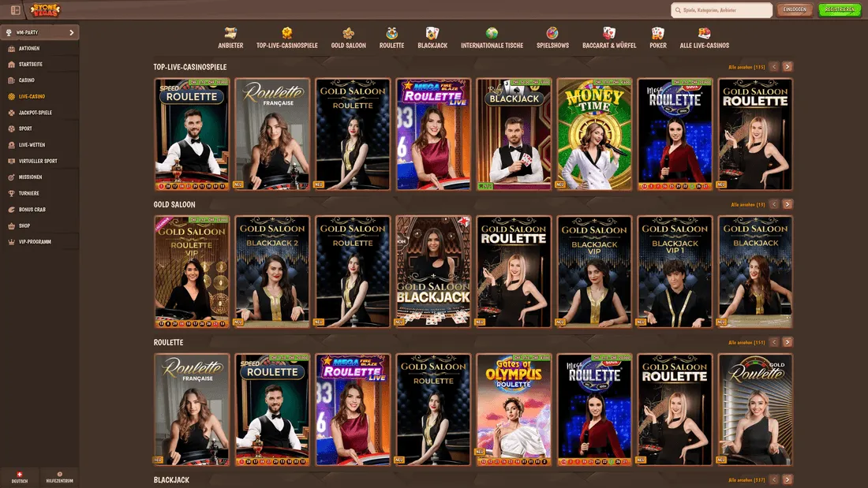Open the VIP-Programm crown icon

pyautogui.click(x=11, y=242)
